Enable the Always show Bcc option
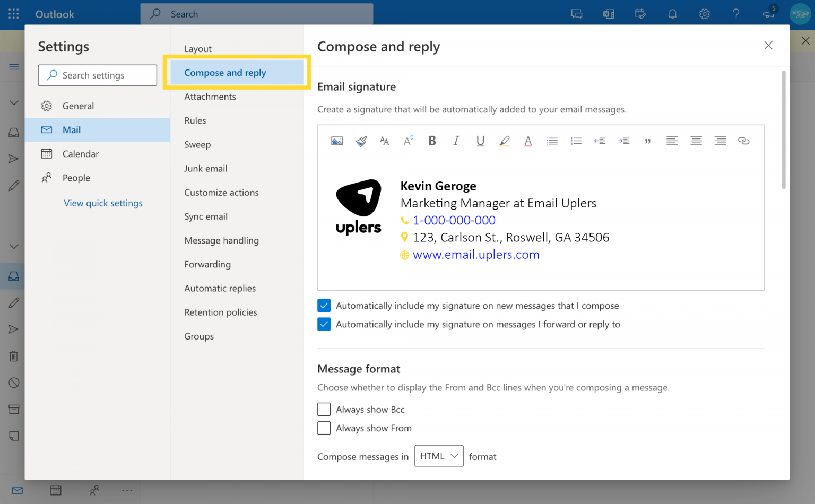Viewport: 815px width, 504px height. click(x=324, y=409)
